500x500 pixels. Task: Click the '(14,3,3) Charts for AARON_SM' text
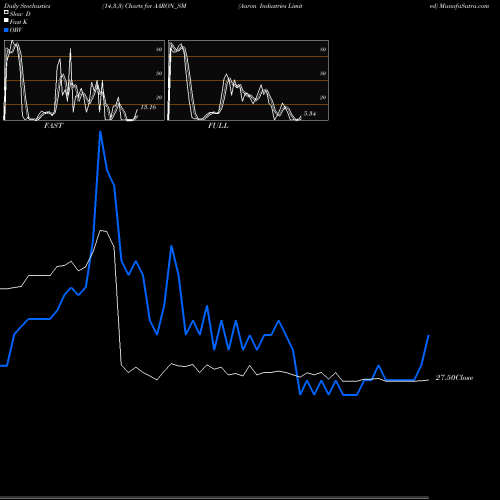point(144,6)
